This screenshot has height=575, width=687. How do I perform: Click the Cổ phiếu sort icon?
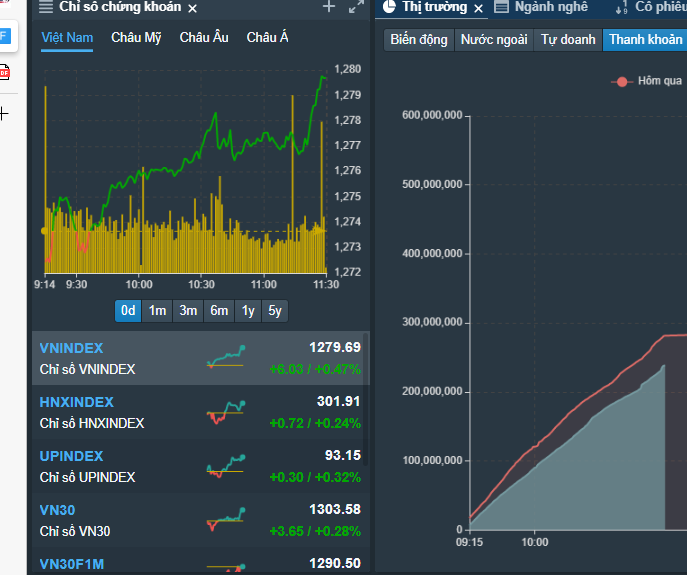click(x=622, y=7)
